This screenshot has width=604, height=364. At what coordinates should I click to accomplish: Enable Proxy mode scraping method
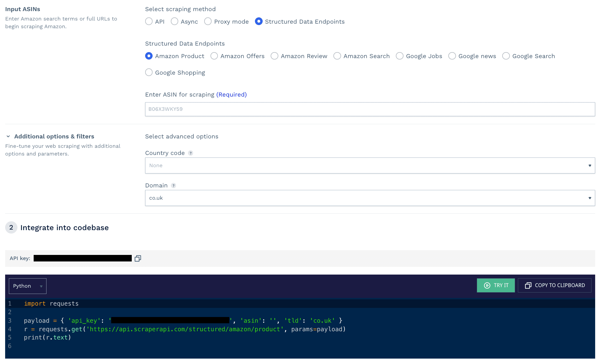208,21
